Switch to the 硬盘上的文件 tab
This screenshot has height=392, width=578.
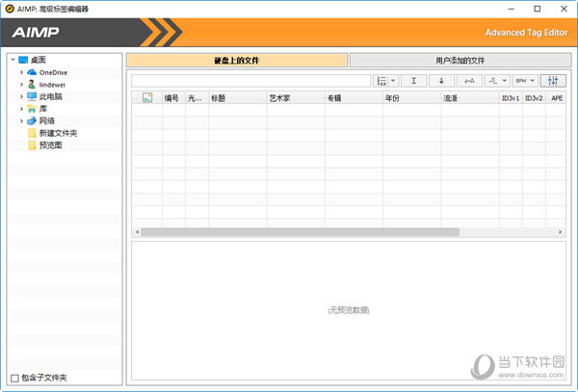(x=236, y=61)
